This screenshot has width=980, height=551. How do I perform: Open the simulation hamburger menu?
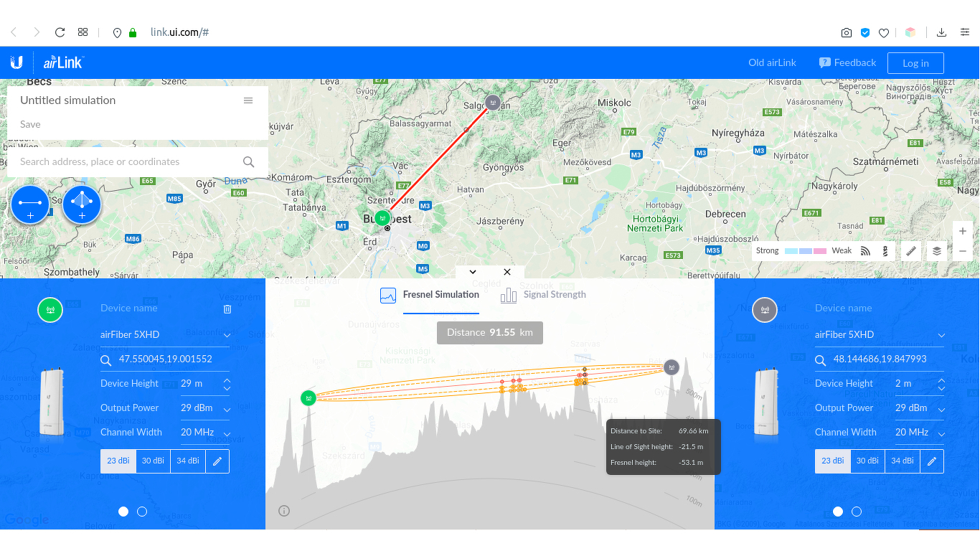tap(248, 100)
